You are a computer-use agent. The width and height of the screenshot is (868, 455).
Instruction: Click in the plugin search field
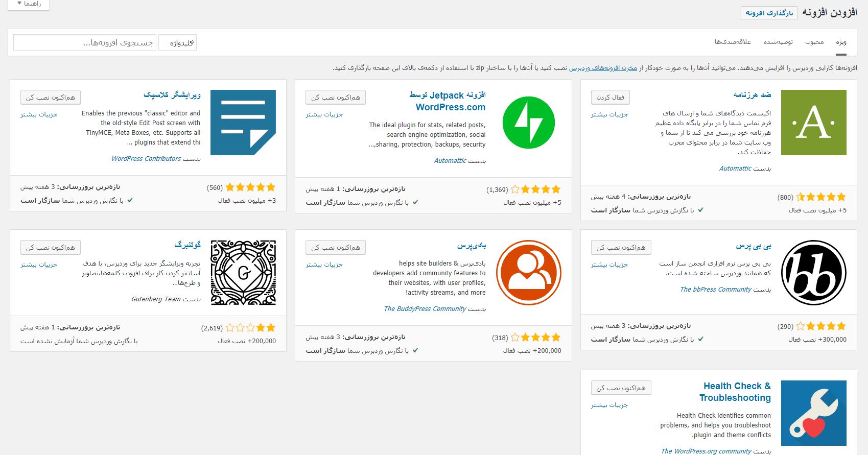pos(85,43)
